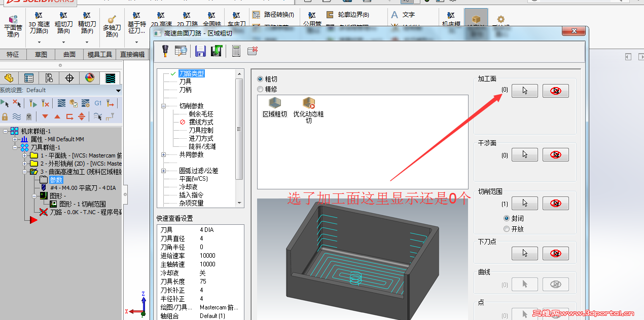Switch to the DisplayManager color sphere icon

click(90, 78)
